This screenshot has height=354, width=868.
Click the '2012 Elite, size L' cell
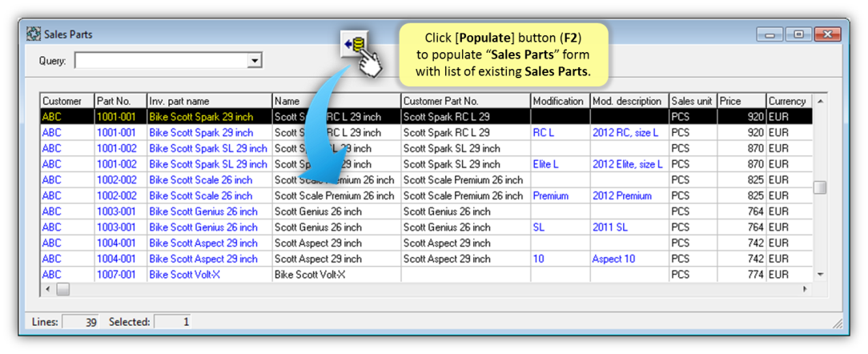(629, 164)
